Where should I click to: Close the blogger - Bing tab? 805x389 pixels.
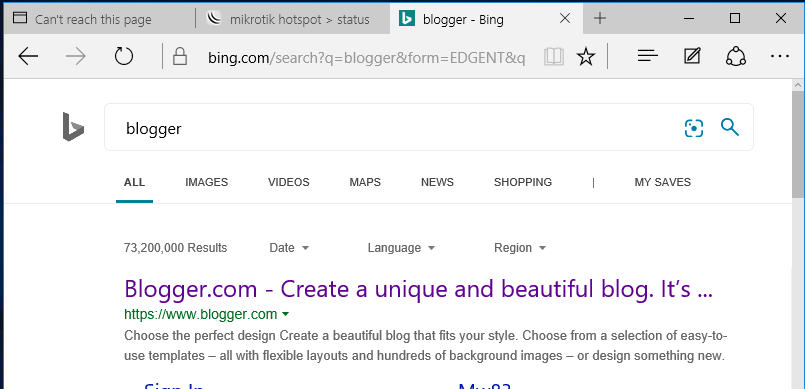click(x=564, y=19)
